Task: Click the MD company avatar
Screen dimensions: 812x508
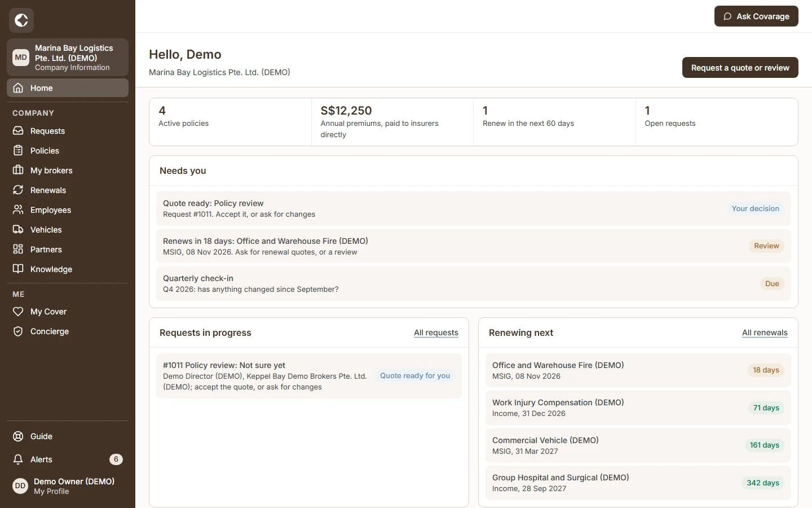Action: pos(21,58)
